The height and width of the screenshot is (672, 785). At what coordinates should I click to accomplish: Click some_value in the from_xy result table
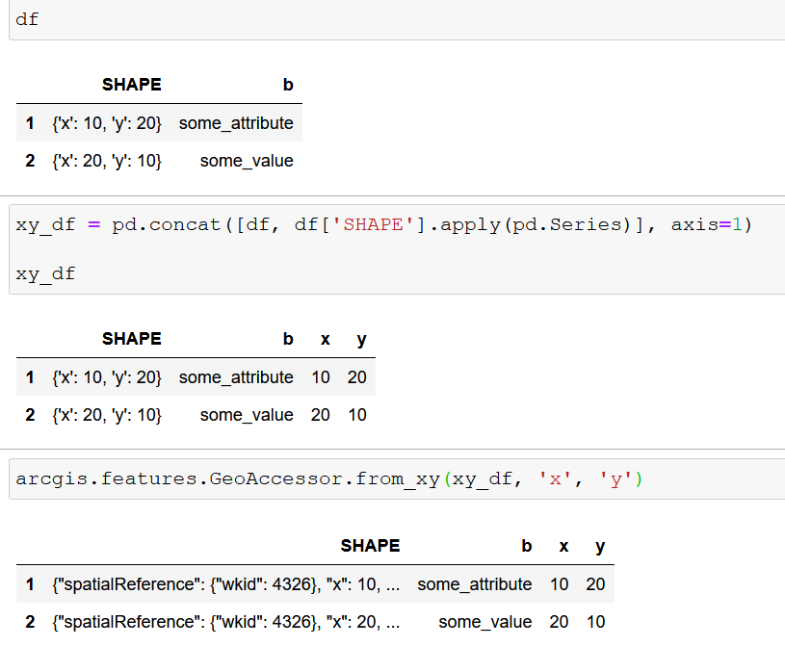(484, 622)
